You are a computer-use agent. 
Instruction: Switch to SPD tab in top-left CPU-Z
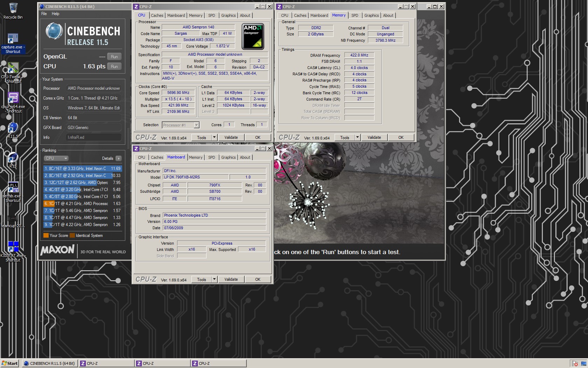pos(211,15)
